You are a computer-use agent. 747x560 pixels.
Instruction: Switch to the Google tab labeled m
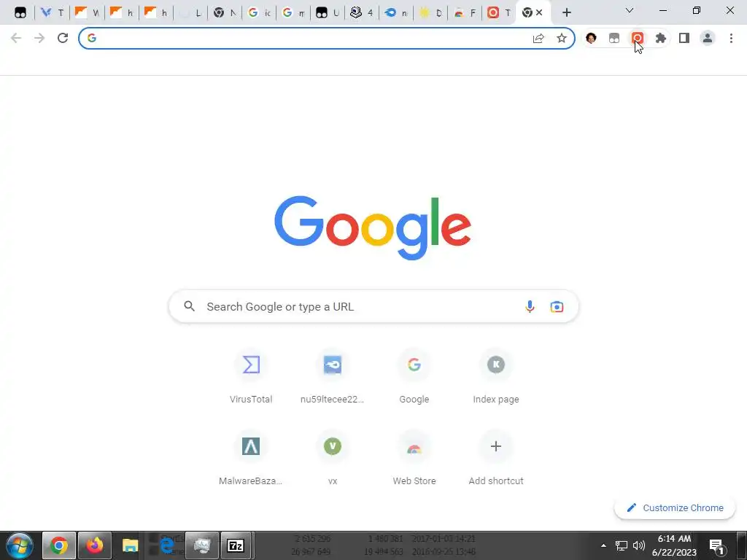pyautogui.click(x=293, y=13)
